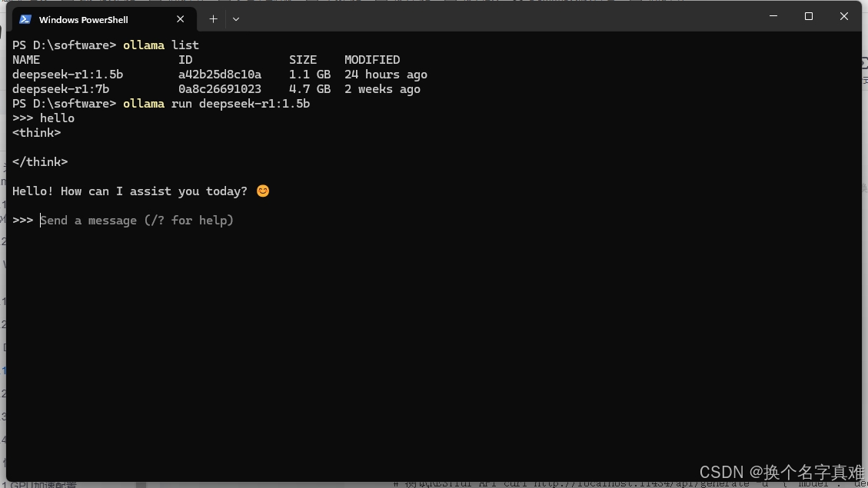
Task: Click the 1.1 GB size value
Action: [x=310, y=74]
